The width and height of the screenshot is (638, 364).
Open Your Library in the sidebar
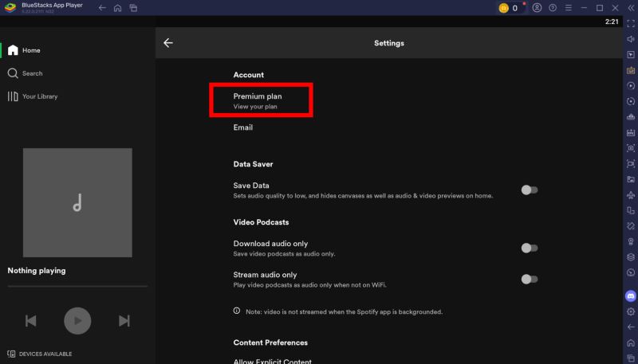pos(33,96)
